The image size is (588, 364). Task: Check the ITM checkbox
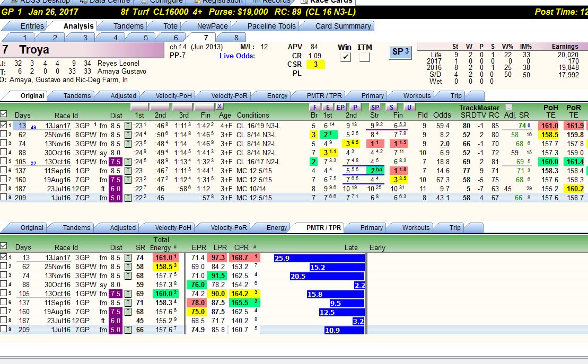click(364, 57)
